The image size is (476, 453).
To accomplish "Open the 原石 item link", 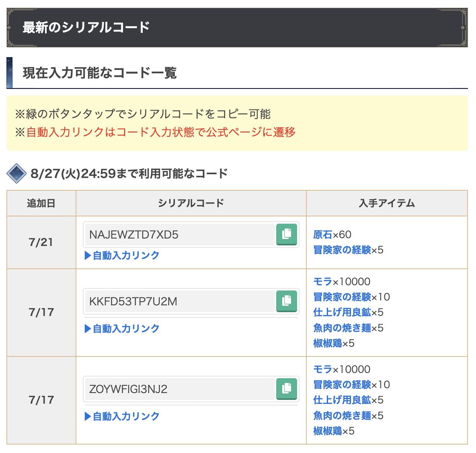I will click(323, 235).
